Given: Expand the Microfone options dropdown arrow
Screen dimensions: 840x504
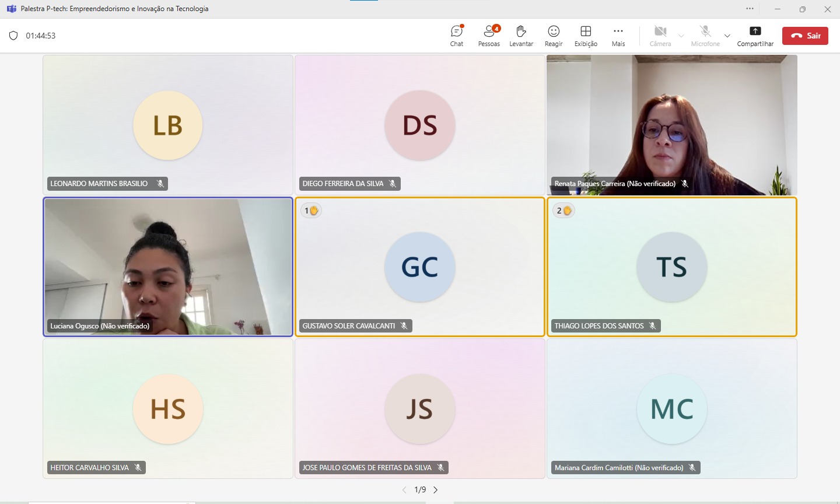Looking at the screenshot, I should 727,36.
